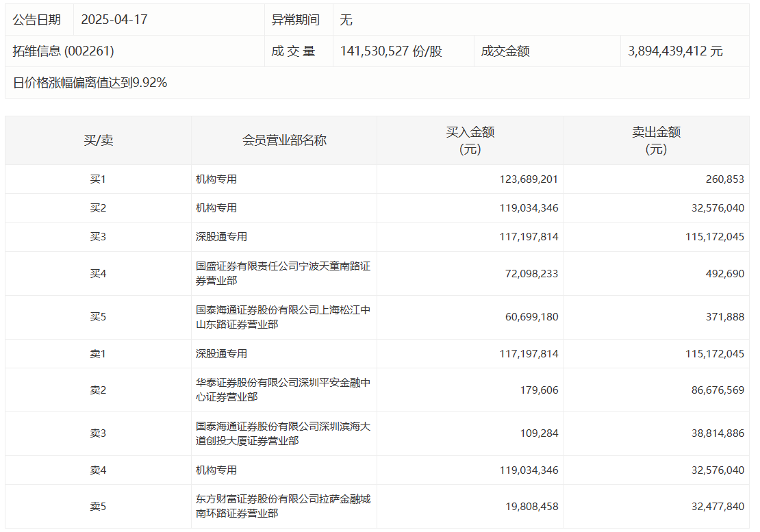Select the 卖3 row label

click(98, 433)
